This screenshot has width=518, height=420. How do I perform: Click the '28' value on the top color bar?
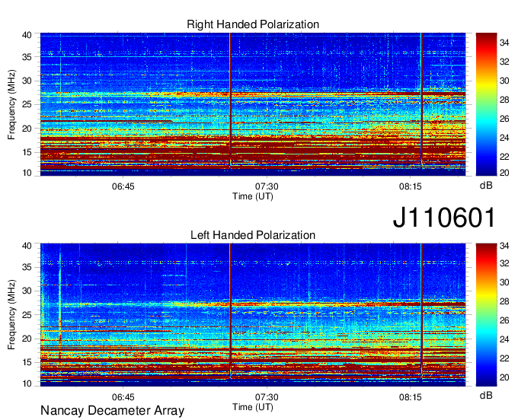pyautogui.click(x=504, y=100)
